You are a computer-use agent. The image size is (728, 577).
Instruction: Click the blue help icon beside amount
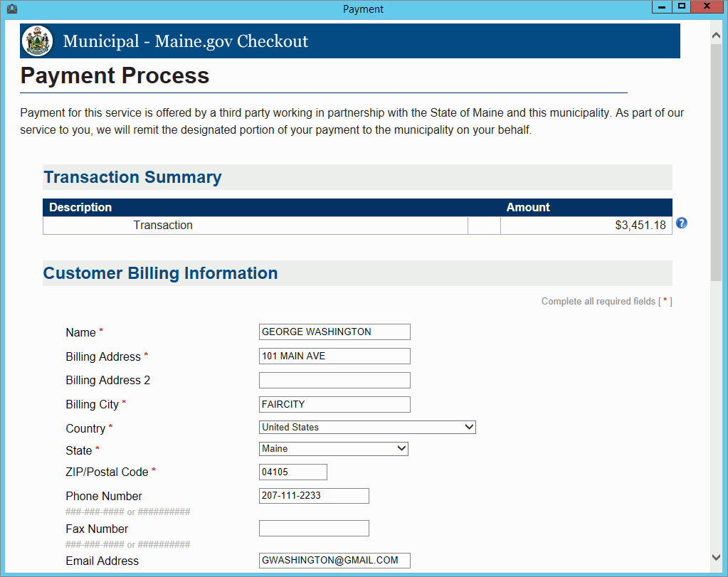[x=682, y=223]
